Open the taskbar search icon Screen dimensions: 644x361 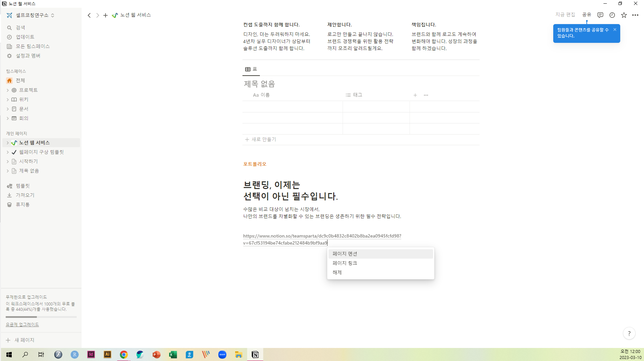tap(25, 355)
